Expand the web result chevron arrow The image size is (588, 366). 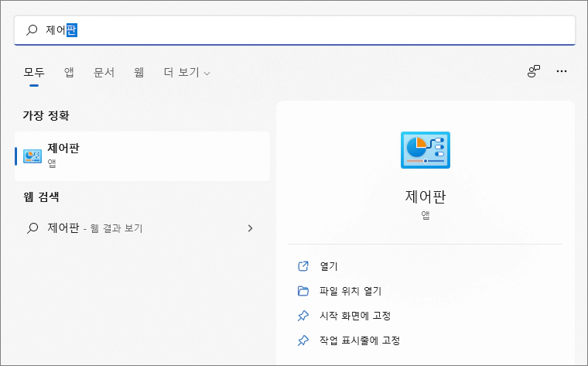[250, 228]
